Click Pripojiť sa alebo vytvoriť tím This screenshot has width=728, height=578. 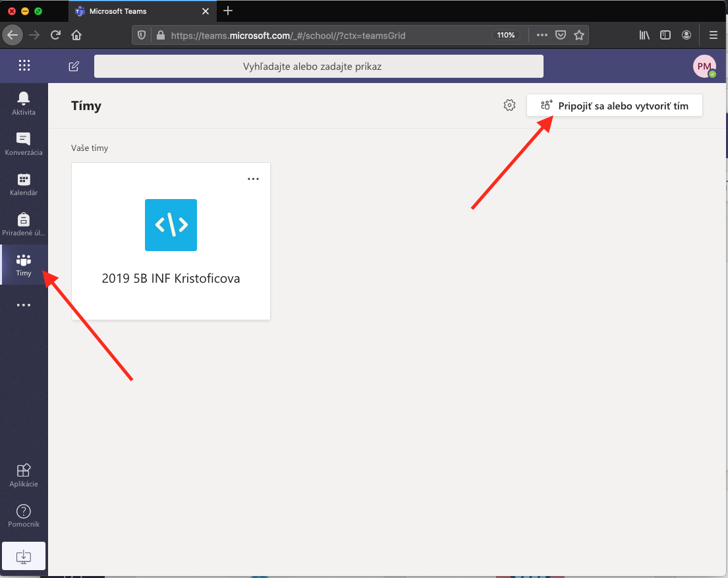tap(614, 105)
